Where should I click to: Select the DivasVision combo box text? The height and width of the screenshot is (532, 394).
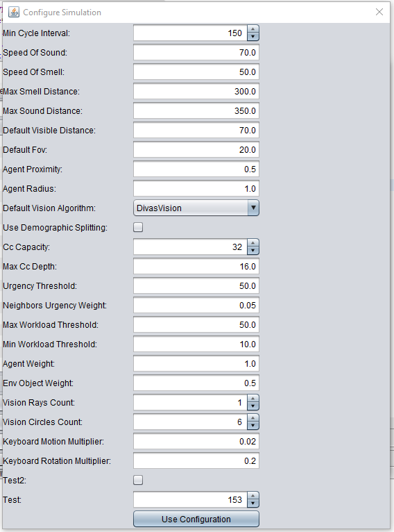pos(159,208)
